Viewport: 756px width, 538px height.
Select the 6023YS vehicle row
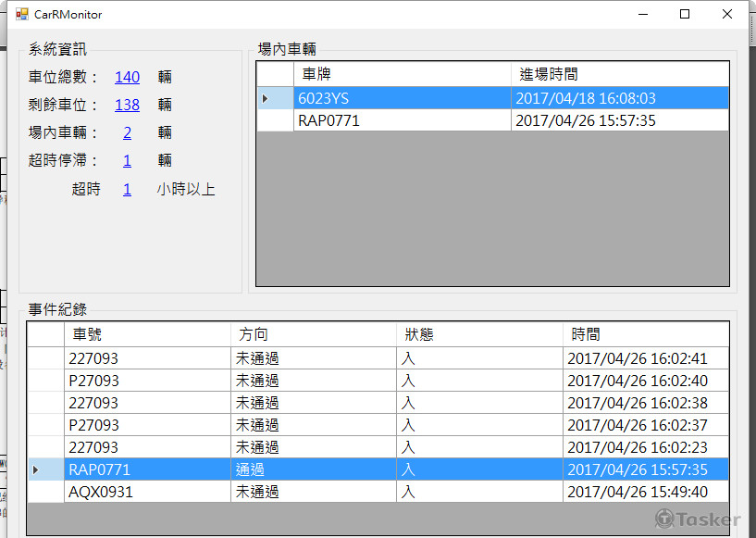point(402,98)
